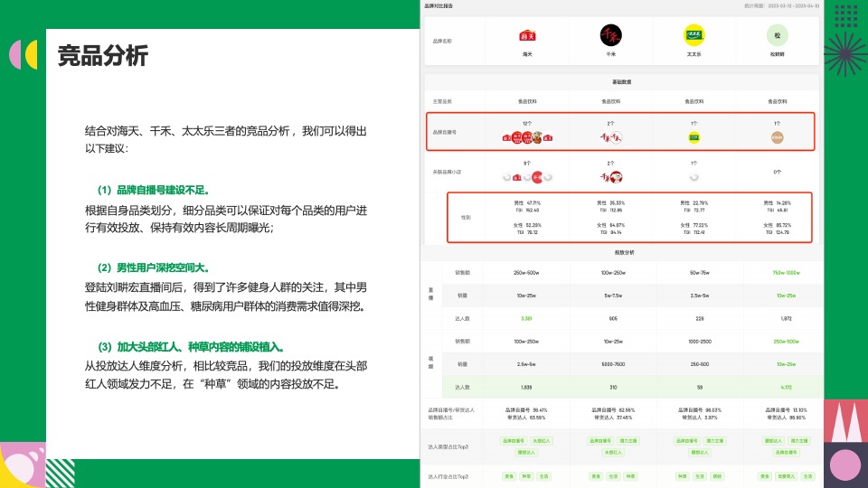
Task: Click heading (3) 加大头部红人、种草内容的铺设植入
Action: click(191, 347)
